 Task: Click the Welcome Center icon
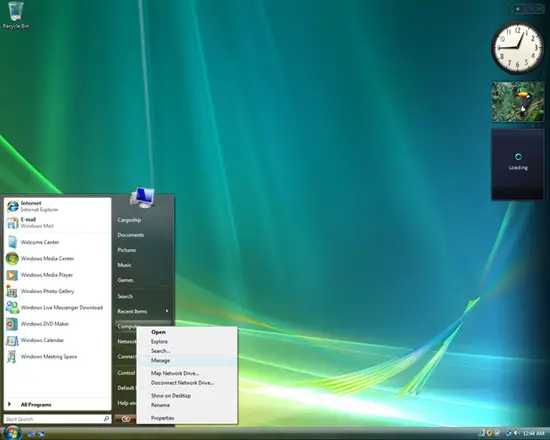12,242
